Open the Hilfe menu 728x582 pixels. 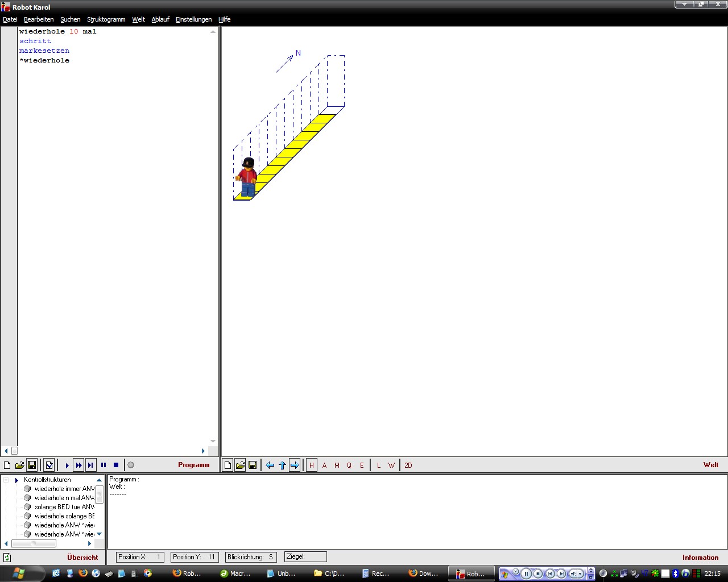click(x=225, y=19)
